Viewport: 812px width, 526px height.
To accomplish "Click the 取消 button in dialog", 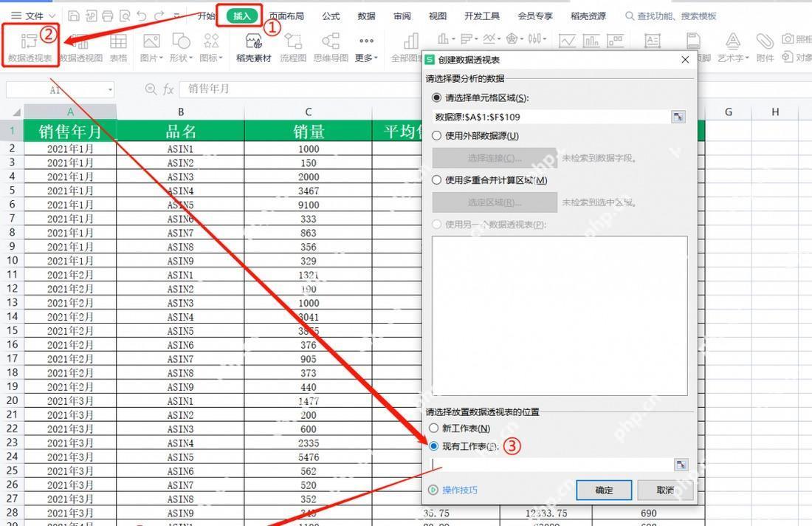I will [x=665, y=490].
